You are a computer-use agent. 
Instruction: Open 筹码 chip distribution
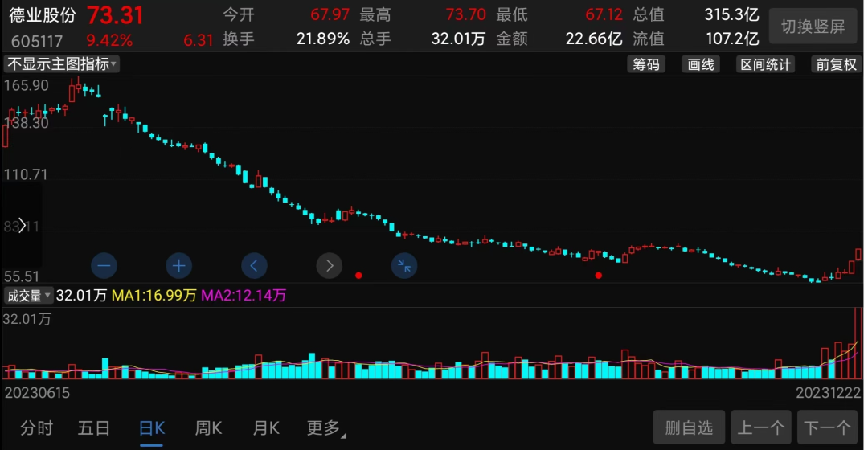click(646, 65)
